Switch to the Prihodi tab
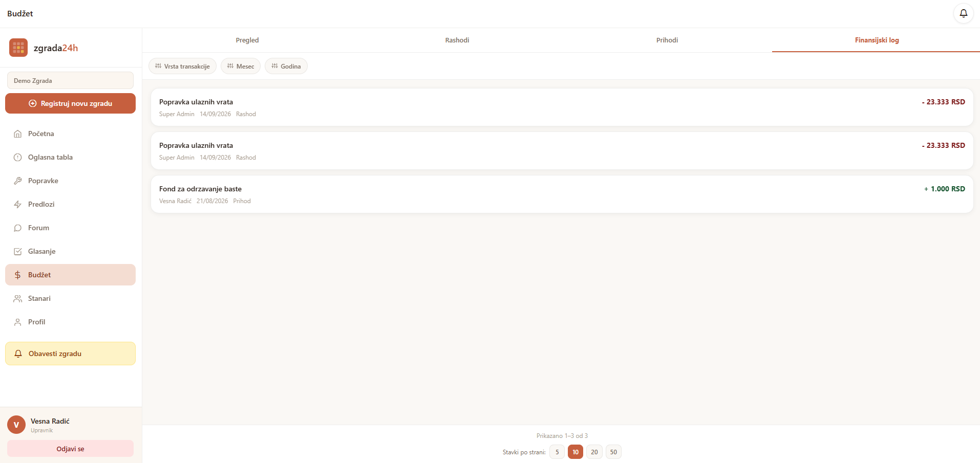Image resolution: width=980 pixels, height=463 pixels. pyautogui.click(x=667, y=40)
